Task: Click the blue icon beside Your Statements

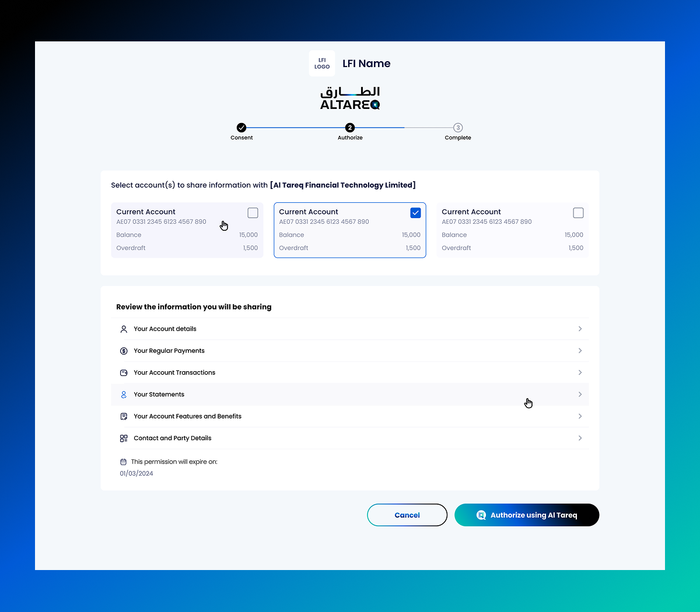Action: point(124,395)
